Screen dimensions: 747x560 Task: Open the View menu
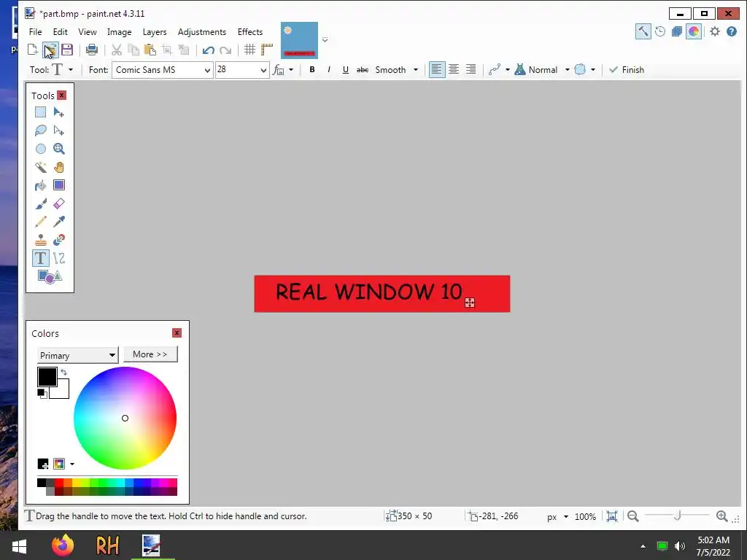pos(88,32)
